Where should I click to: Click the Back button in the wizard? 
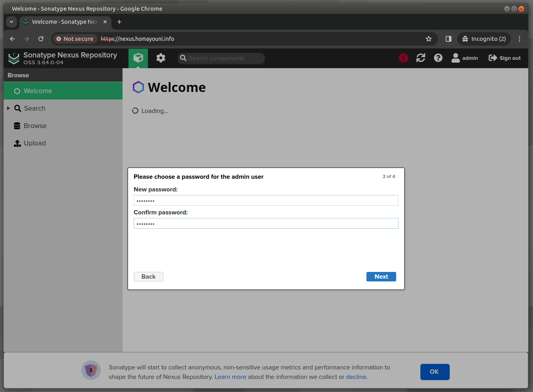click(148, 277)
